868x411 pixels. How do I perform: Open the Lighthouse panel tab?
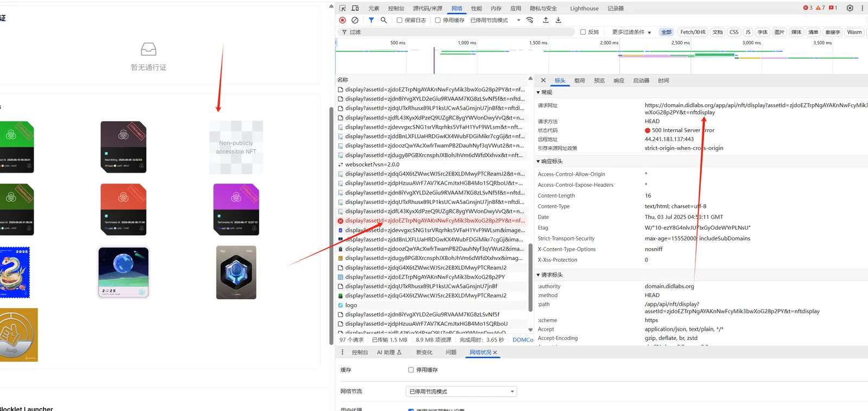584,8
